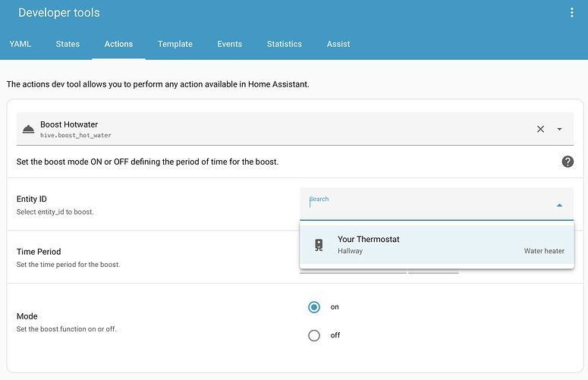Click the Boost Hotwater action field

click(294, 128)
